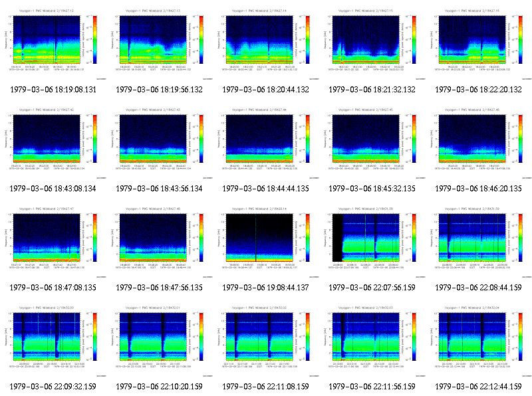Open the 18:21:32.132 spectrogram thumbnail
This screenshot has width=532, height=396.
pos(372,45)
